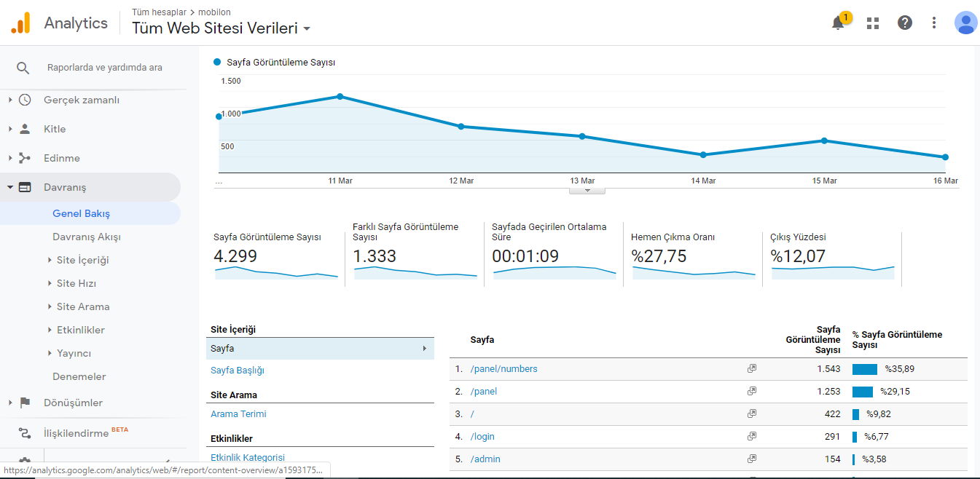Click the chart annotation drawer handle

point(585,191)
